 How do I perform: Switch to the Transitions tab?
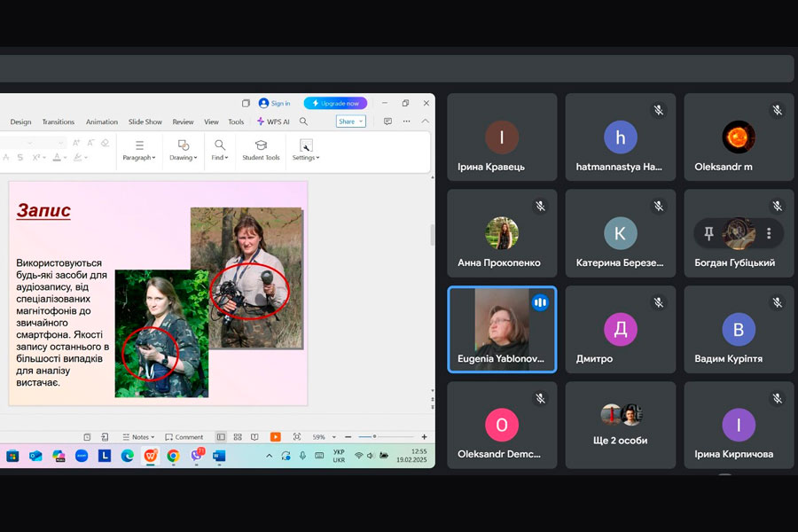click(x=59, y=121)
